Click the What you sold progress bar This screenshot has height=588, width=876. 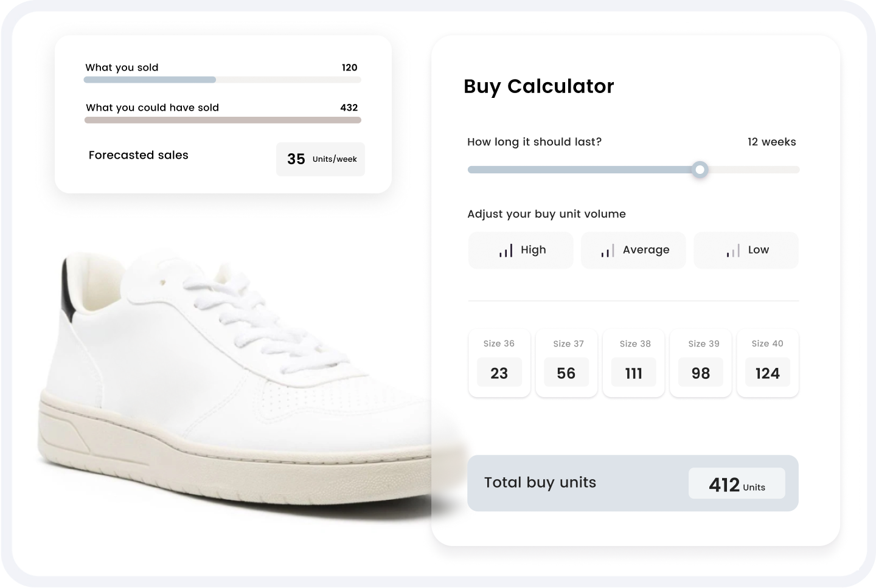point(223,80)
